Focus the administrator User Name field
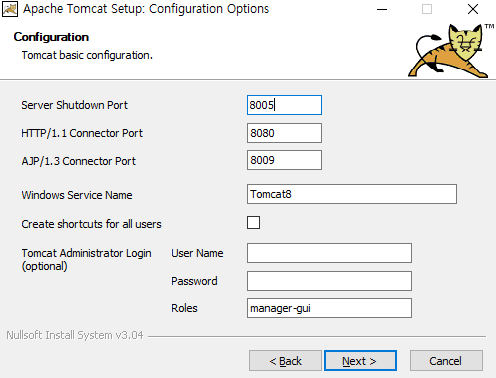Viewport: 496px width, 378px height. pyautogui.click(x=329, y=253)
